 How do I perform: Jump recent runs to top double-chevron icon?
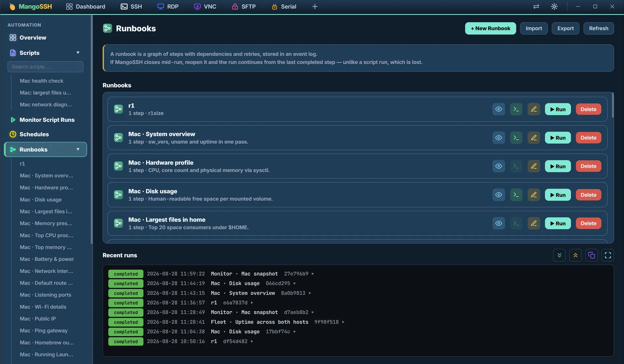[576, 255]
